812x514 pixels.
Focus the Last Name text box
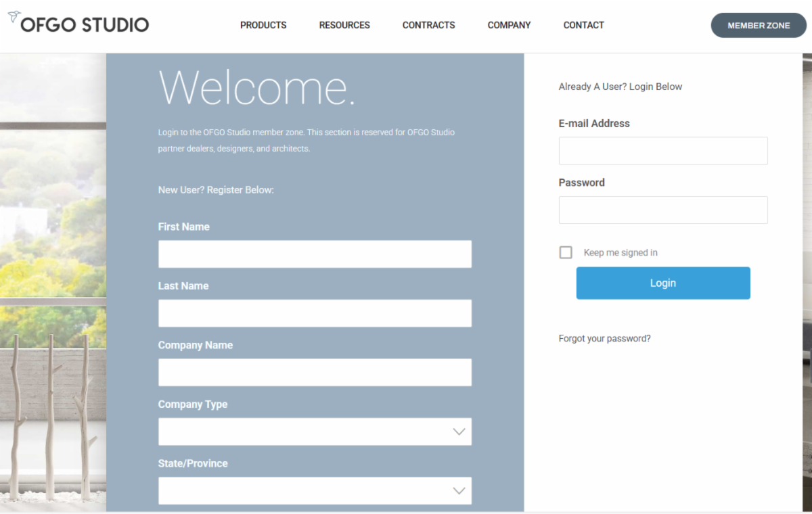pos(315,313)
